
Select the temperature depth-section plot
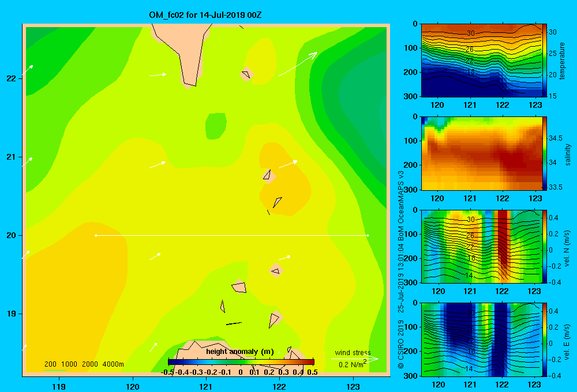tap(482, 60)
